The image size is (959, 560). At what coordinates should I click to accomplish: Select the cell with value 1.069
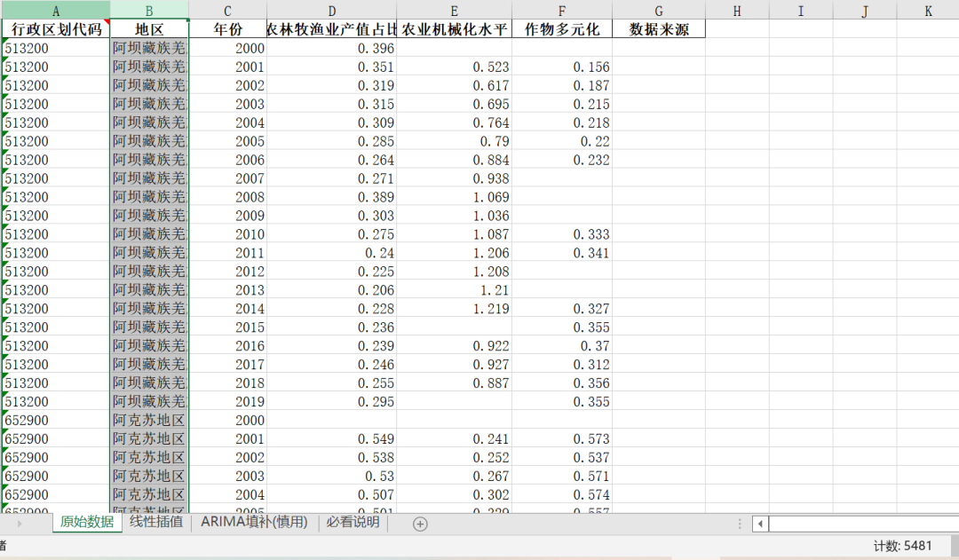[x=455, y=197]
